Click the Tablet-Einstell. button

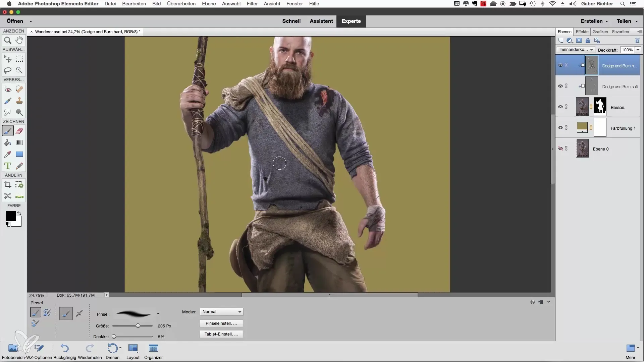pos(221,334)
